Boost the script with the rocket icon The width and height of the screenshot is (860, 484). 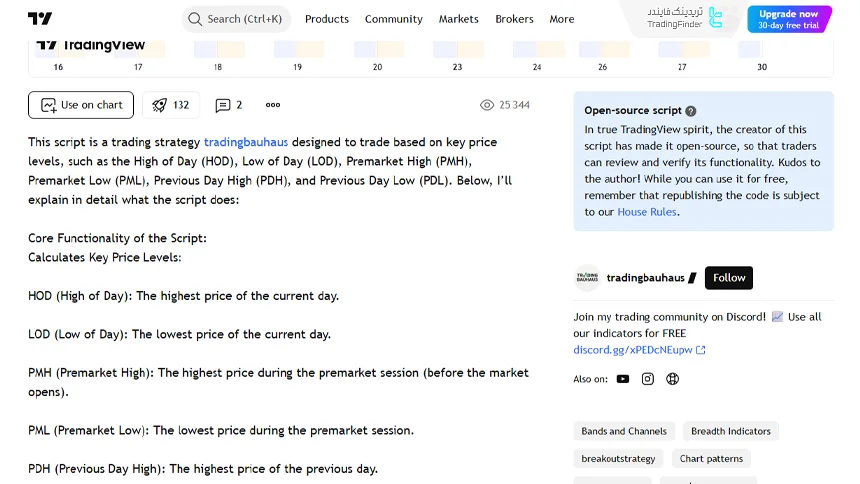(170, 105)
